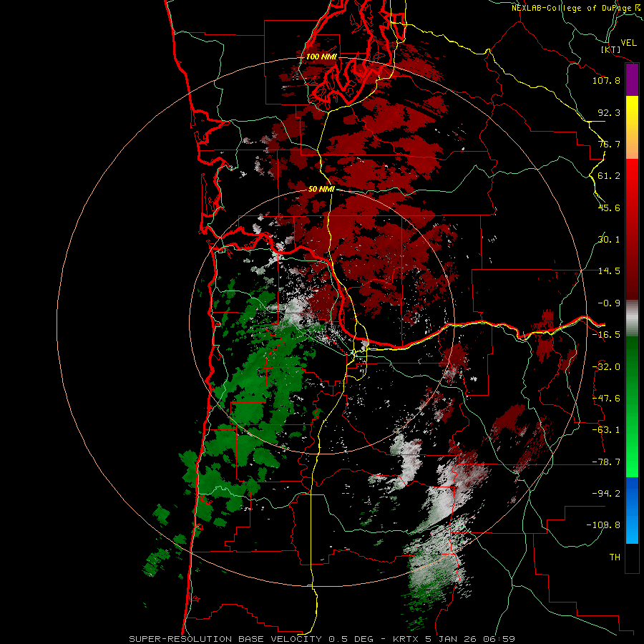Click the -0.9 value on the velocity scale

tap(609, 303)
